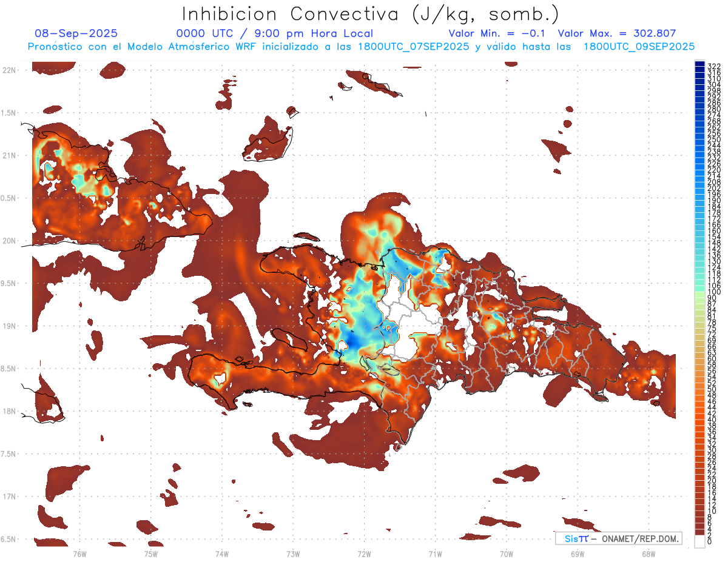Click the date text '08-Sep-2025'

(x=76, y=33)
